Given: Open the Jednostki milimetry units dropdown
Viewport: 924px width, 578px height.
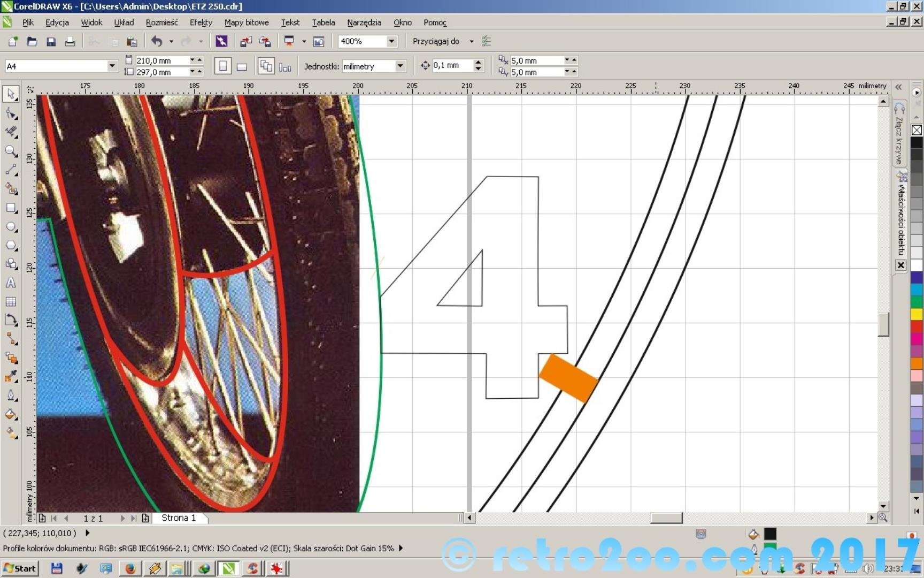Looking at the screenshot, I should [x=400, y=66].
